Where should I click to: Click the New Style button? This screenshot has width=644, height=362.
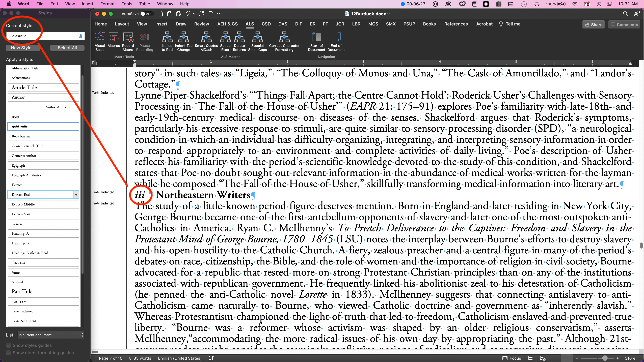click(23, 48)
